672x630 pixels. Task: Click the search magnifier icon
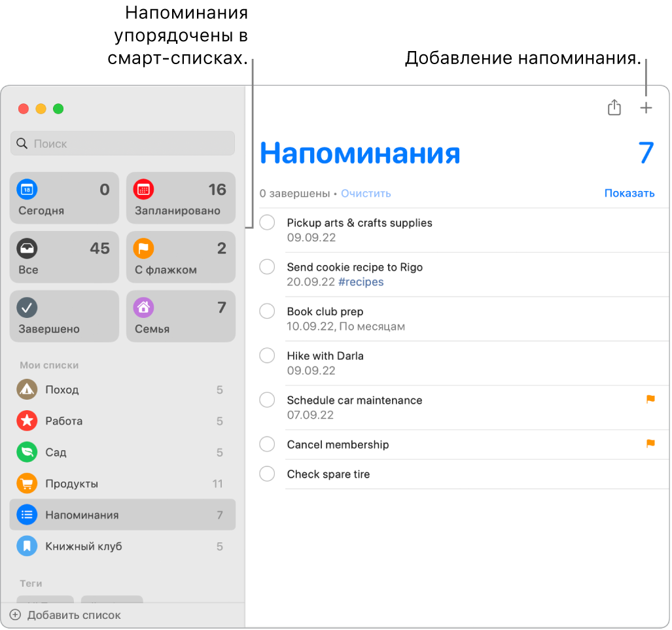coord(22,143)
